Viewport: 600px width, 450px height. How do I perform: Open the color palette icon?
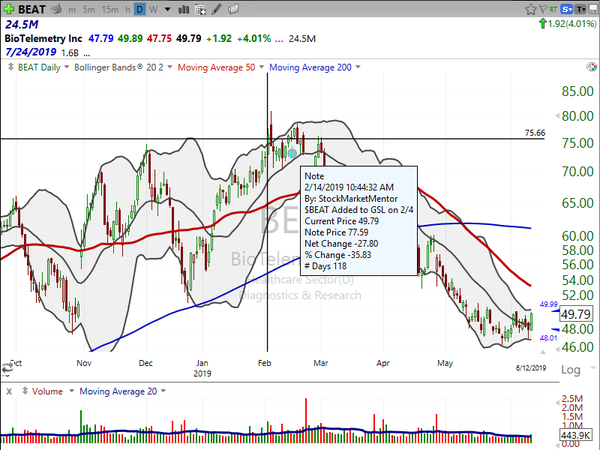tap(592, 67)
